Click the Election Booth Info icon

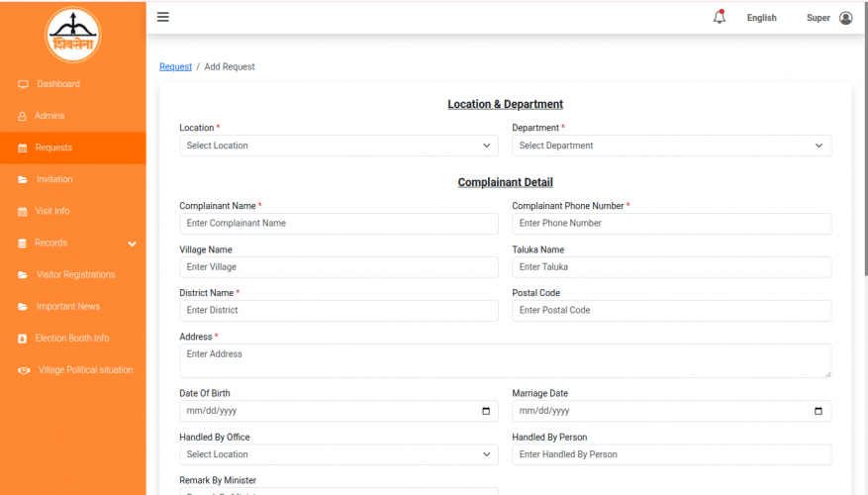[22, 339]
